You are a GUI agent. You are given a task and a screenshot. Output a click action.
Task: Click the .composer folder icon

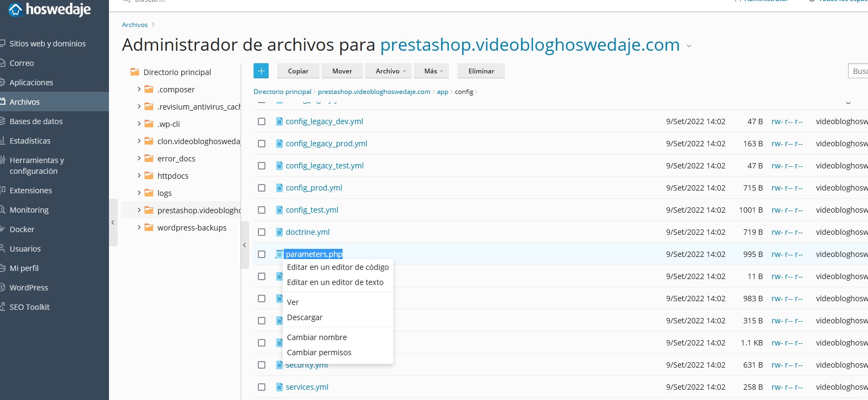click(x=149, y=90)
